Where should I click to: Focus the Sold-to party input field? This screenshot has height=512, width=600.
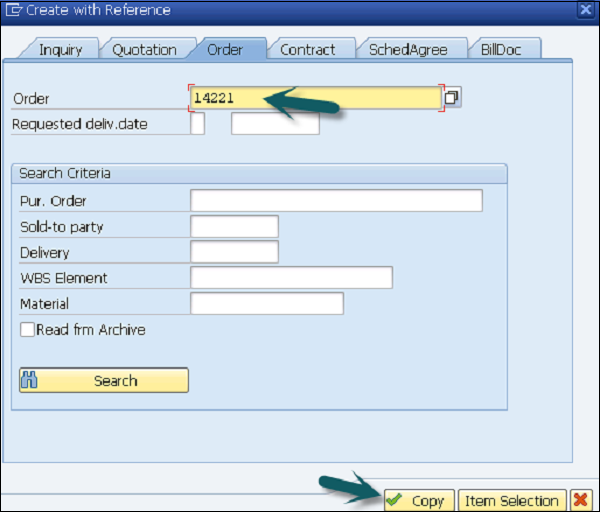(x=234, y=226)
